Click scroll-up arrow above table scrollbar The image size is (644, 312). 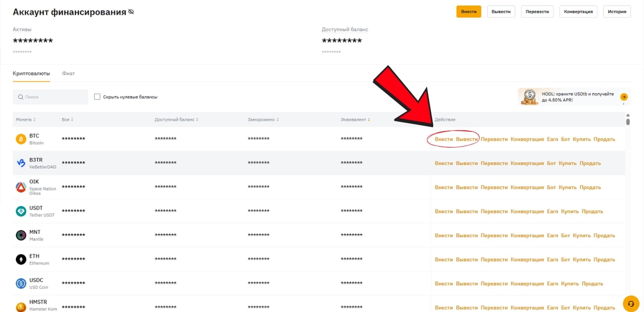point(628,115)
